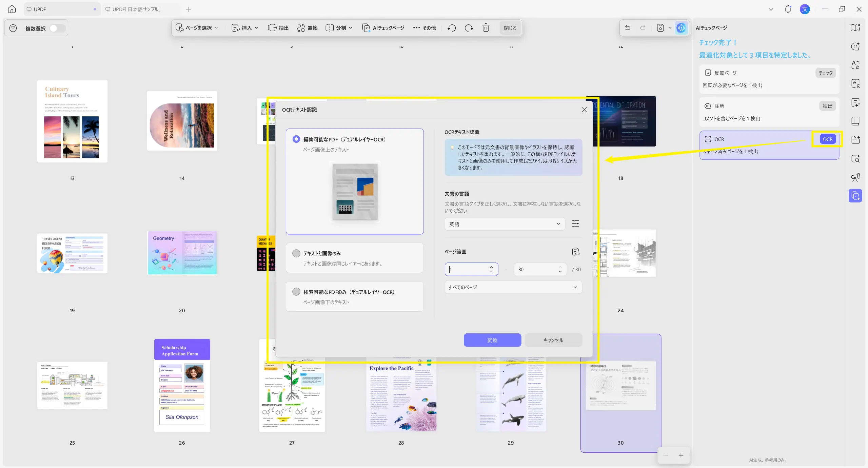Click the 変換 button
The width and height of the screenshot is (868, 468).
492,340
